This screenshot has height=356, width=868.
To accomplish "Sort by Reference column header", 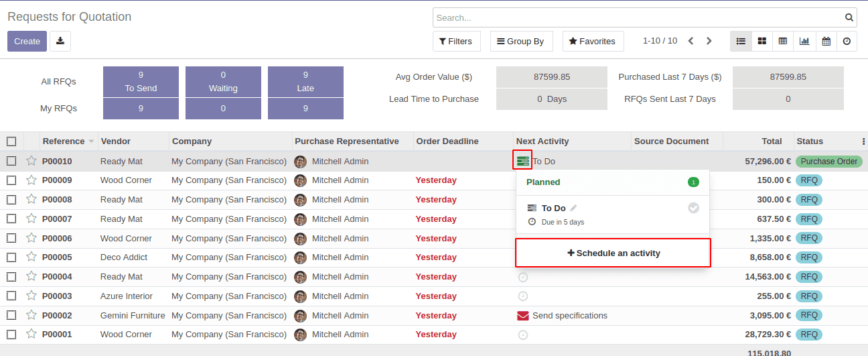I will tap(68, 141).
